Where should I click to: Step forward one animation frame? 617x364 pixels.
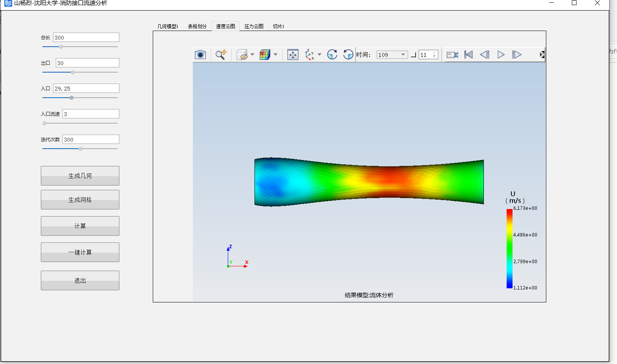point(517,55)
